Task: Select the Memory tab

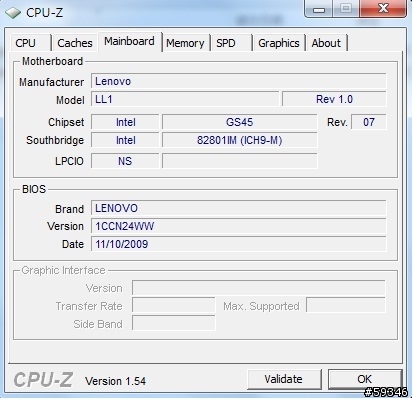Action: [x=185, y=43]
